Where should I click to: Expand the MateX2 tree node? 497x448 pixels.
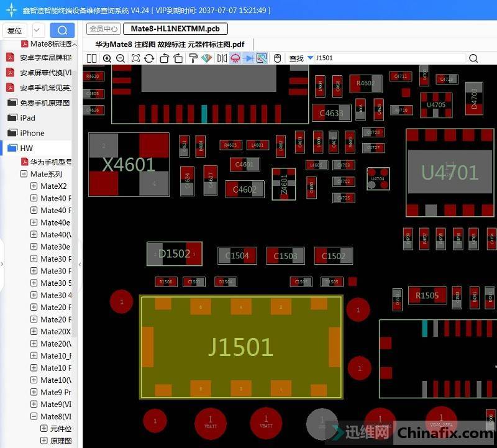(x=34, y=186)
